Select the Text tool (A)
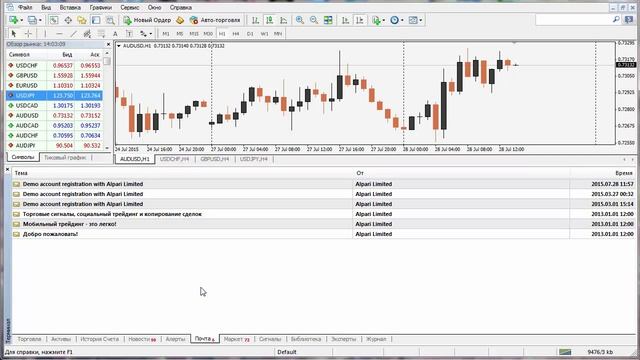640x360 pixels. click(115, 33)
